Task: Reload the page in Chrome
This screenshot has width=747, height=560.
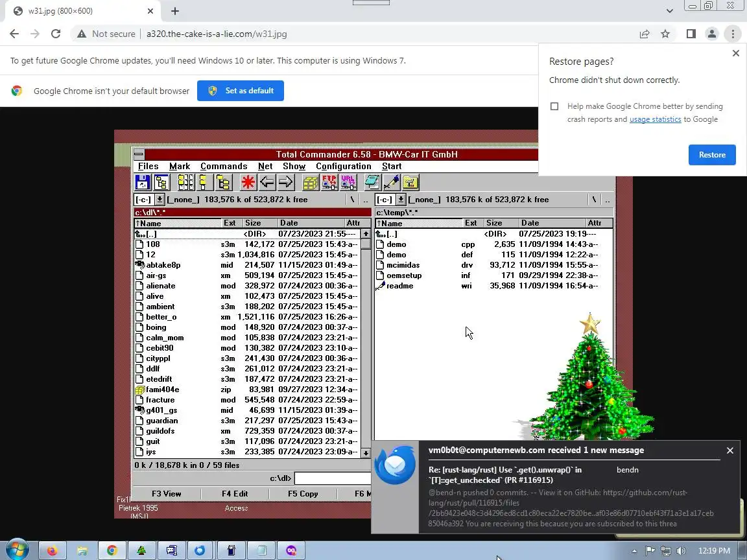Action: tap(56, 34)
